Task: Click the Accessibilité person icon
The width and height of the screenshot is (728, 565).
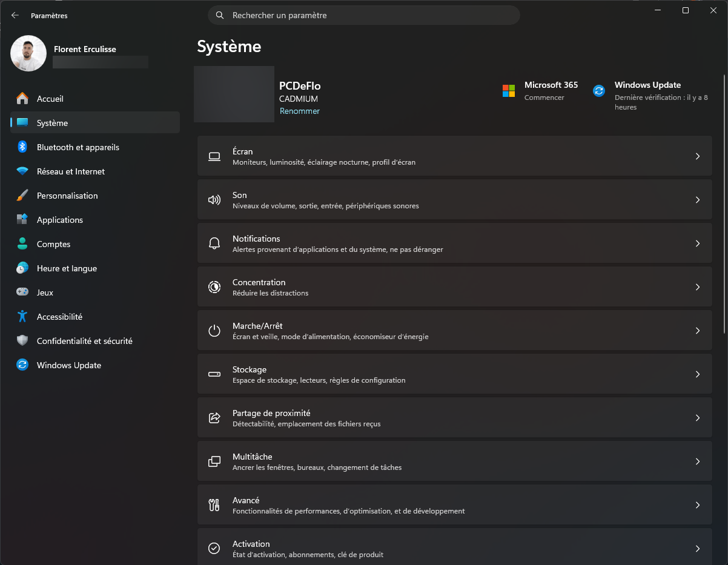Action: [x=22, y=317]
